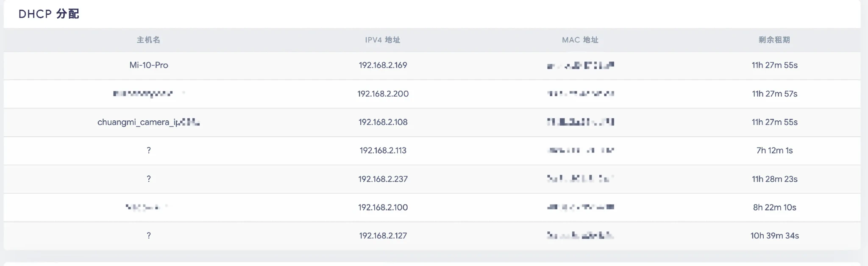
Task: Click the 主机名 column header
Action: [x=148, y=40]
